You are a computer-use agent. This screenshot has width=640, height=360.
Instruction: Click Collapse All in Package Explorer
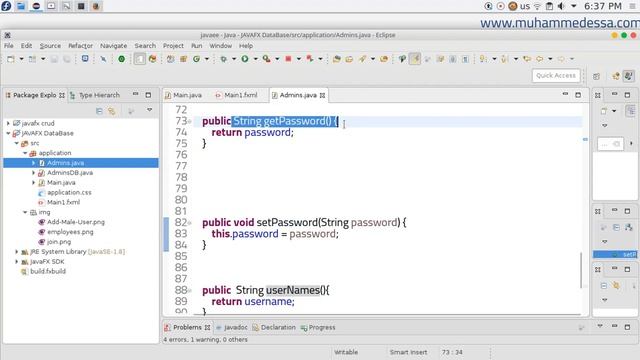[99, 111]
